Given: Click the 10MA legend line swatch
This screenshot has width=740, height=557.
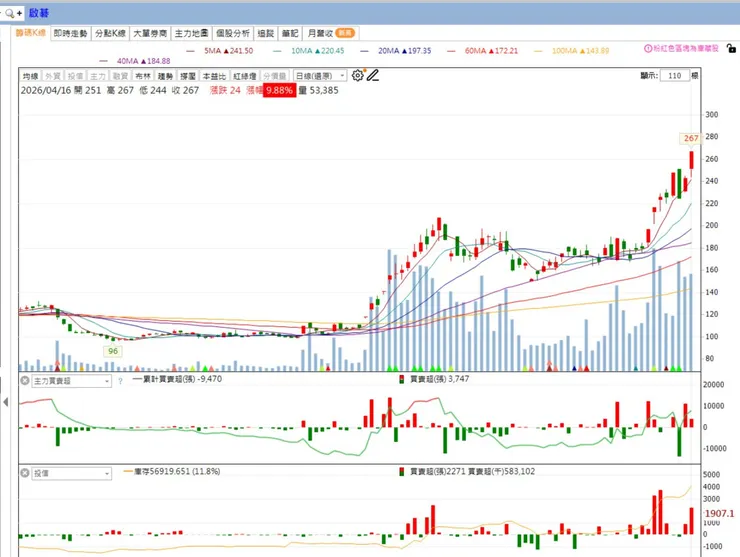Looking at the screenshot, I should [x=277, y=51].
